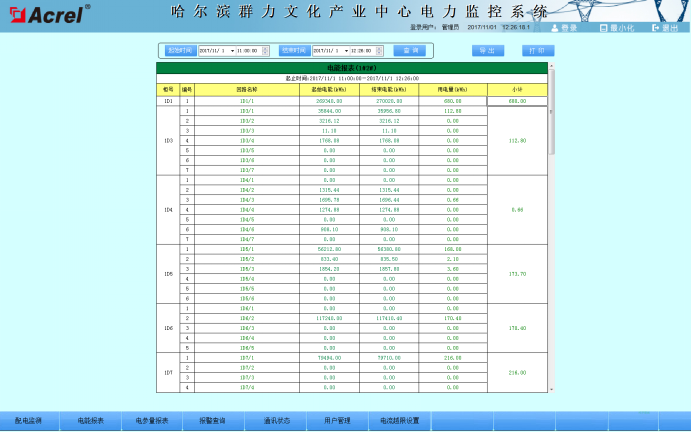This screenshot has width=691, height=432.
Task: Go to the 用户管理 tab
Action: (x=338, y=421)
